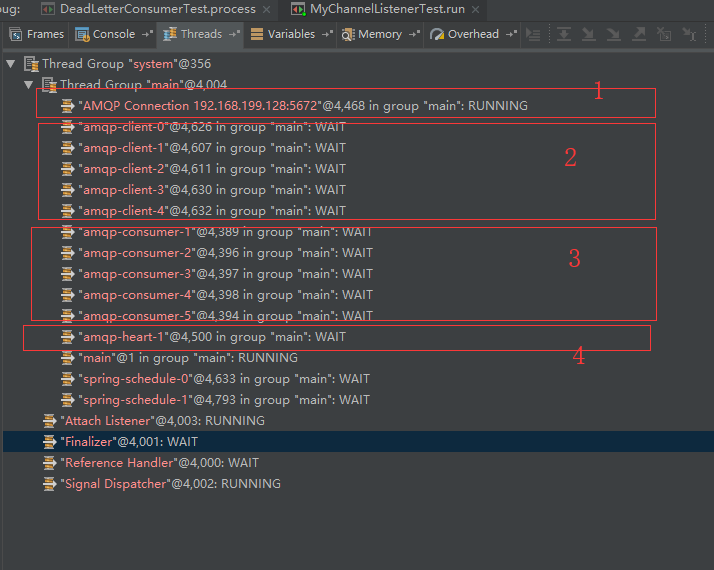Click the thread icon next to spring-schedule-0

click(x=67, y=378)
